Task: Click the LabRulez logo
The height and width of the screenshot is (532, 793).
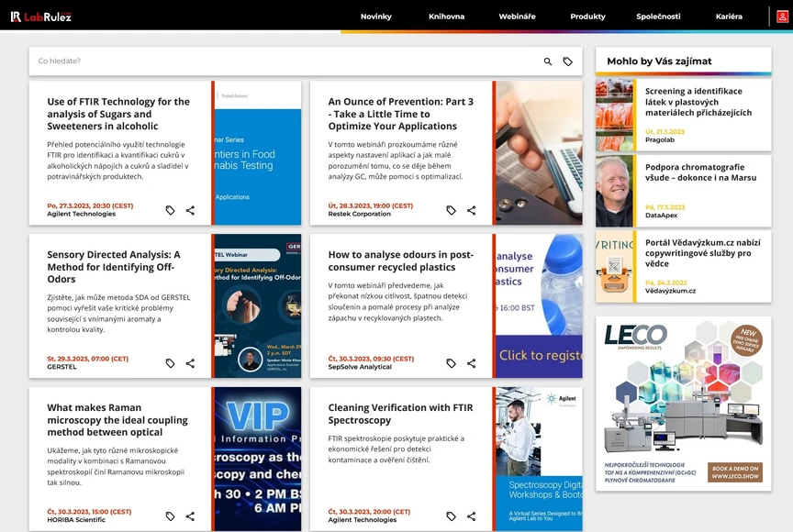Action: click(42, 15)
